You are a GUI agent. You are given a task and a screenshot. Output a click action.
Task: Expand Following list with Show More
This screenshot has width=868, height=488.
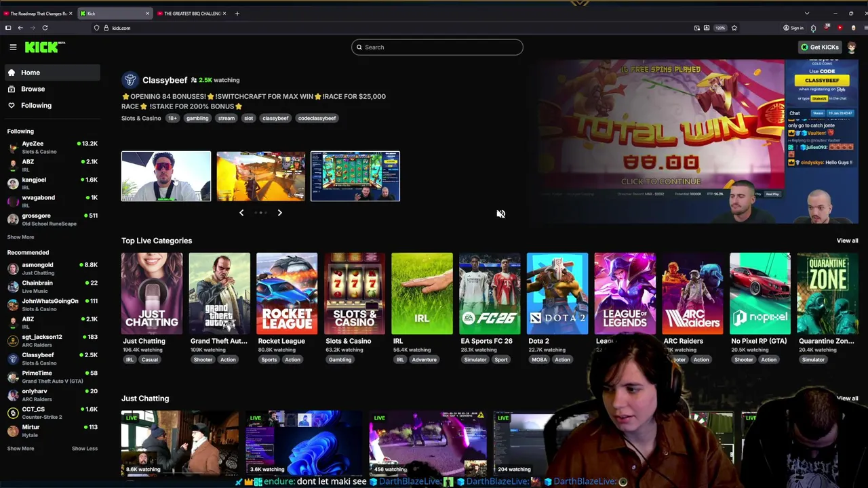point(20,237)
